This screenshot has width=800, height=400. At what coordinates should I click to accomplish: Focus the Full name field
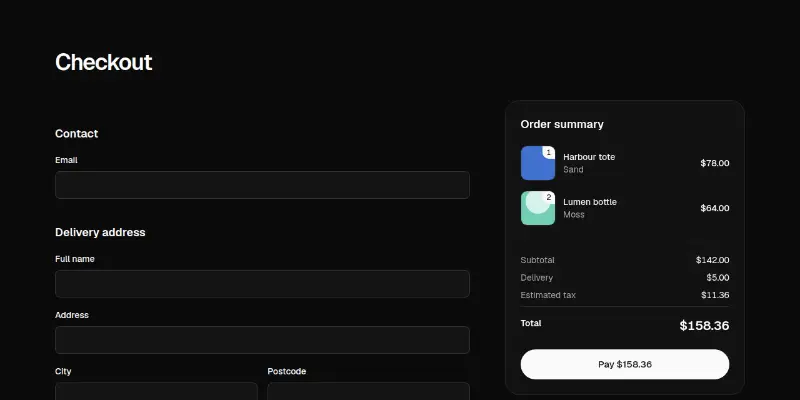coord(262,284)
